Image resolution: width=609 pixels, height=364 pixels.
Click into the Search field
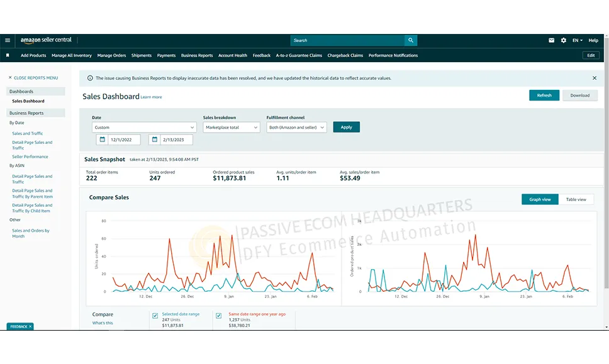347,40
